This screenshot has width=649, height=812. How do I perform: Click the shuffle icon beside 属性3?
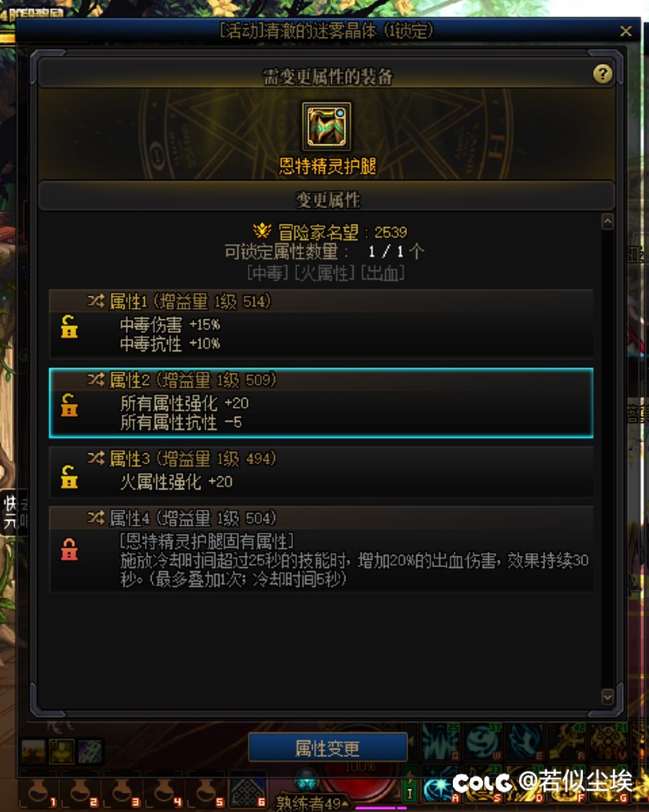click(96, 458)
